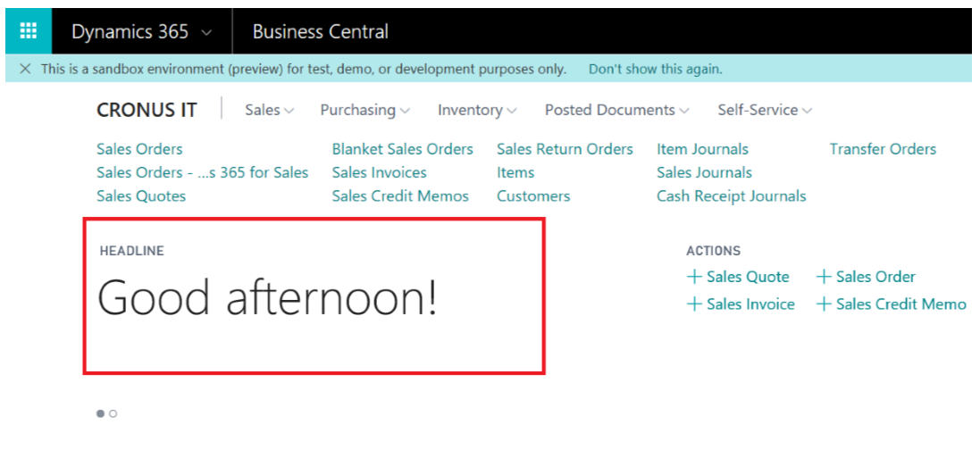Select the first headline pagination dot
The height and width of the screenshot is (458, 980).
point(101,413)
